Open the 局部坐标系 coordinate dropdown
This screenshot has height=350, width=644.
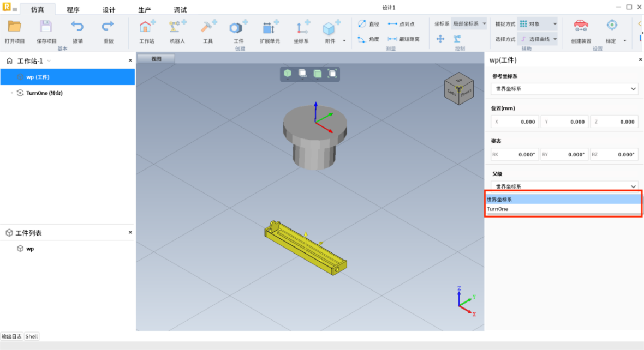tap(469, 24)
